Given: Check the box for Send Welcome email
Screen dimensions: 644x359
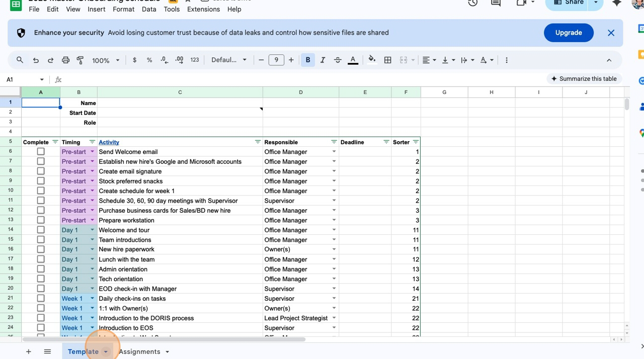Looking at the screenshot, I should 41,152.
